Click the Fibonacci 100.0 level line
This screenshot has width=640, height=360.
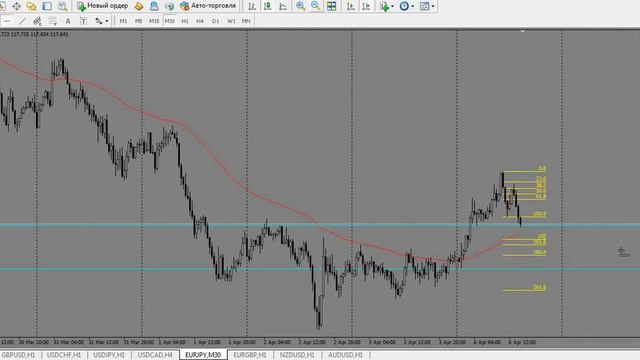(x=524, y=217)
